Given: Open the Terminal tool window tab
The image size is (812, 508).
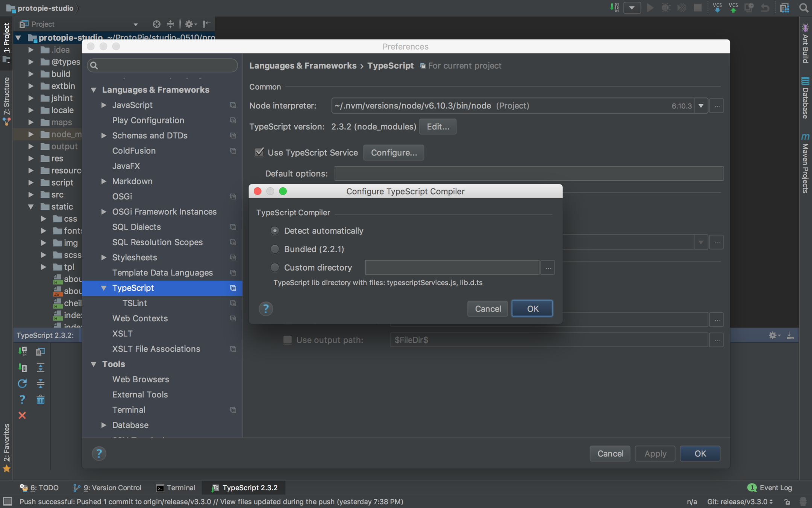Looking at the screenshot, I should coord(176,488).
